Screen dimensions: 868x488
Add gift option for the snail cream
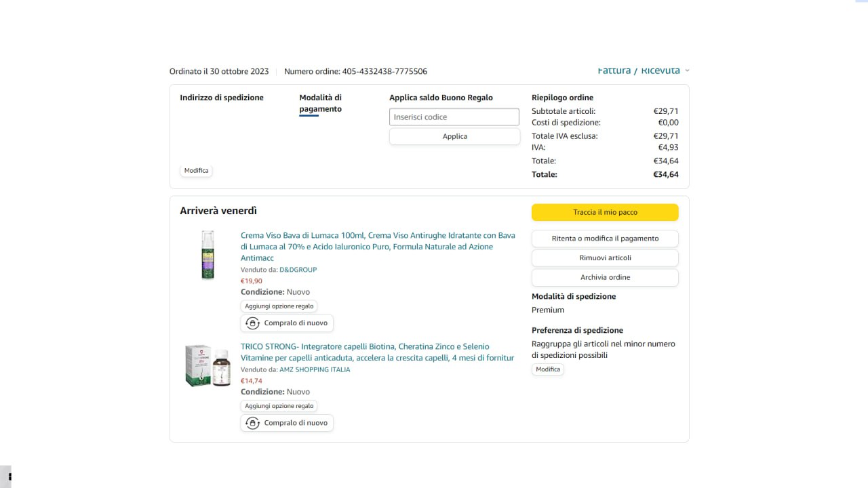pyautogui.click(x=279, y=306)
